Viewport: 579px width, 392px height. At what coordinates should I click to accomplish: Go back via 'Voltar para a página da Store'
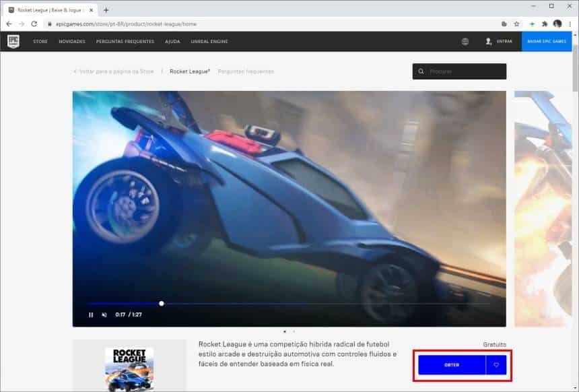click(x=114, y=71)
